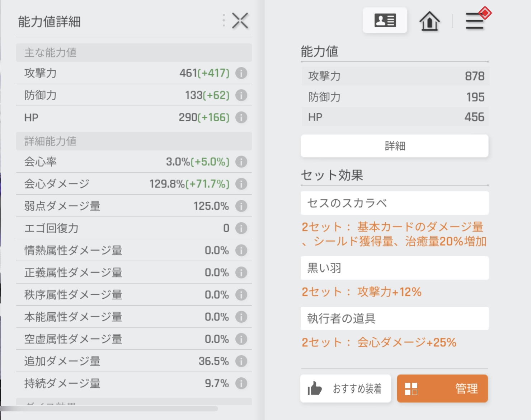Click the おすすめ装着 button
The width and height of the screenshot is (531, 420).
point(346,388)
